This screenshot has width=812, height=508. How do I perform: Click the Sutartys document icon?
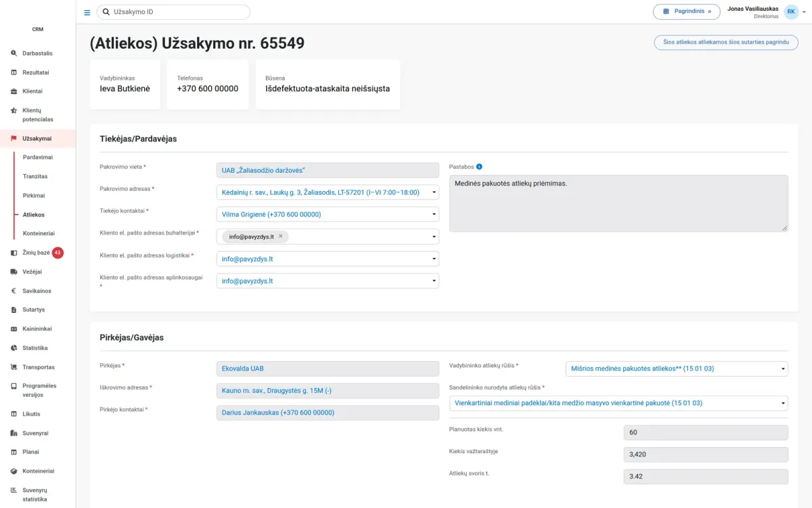click(14, 310)
